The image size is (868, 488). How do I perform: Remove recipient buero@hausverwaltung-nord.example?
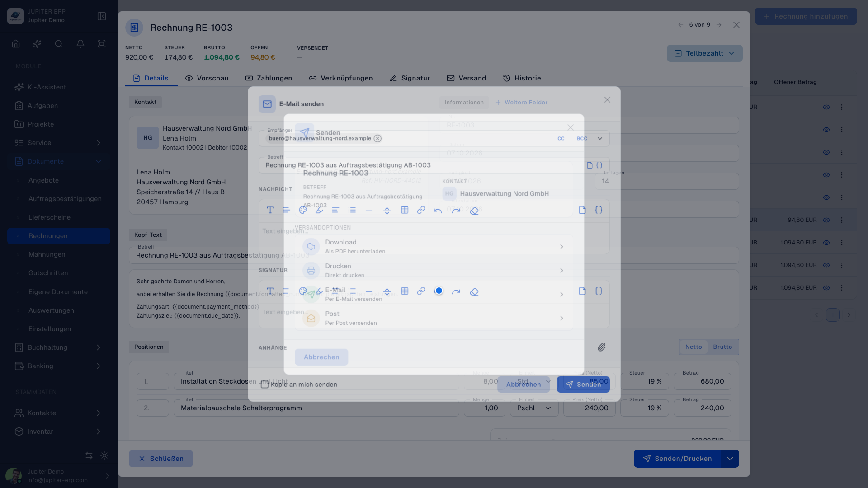(x=377, y=138)
